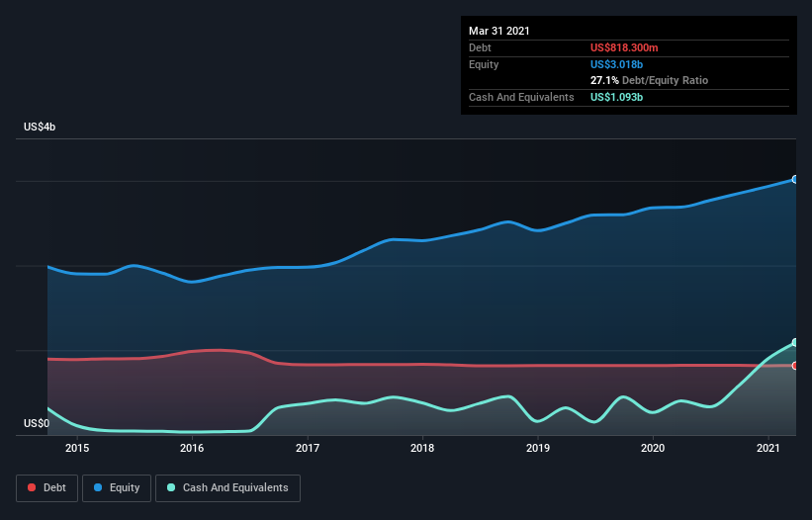Select the 2017 x-axis label

308,448
